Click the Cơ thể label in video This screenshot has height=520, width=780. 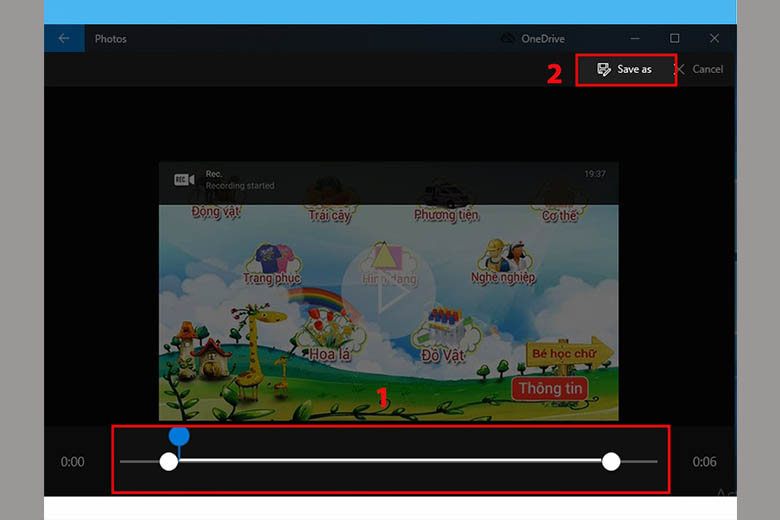559,215
